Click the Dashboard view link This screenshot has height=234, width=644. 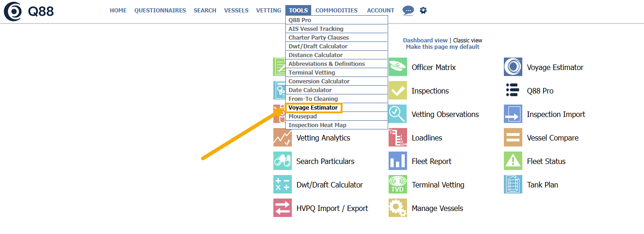tap(425, 41)
